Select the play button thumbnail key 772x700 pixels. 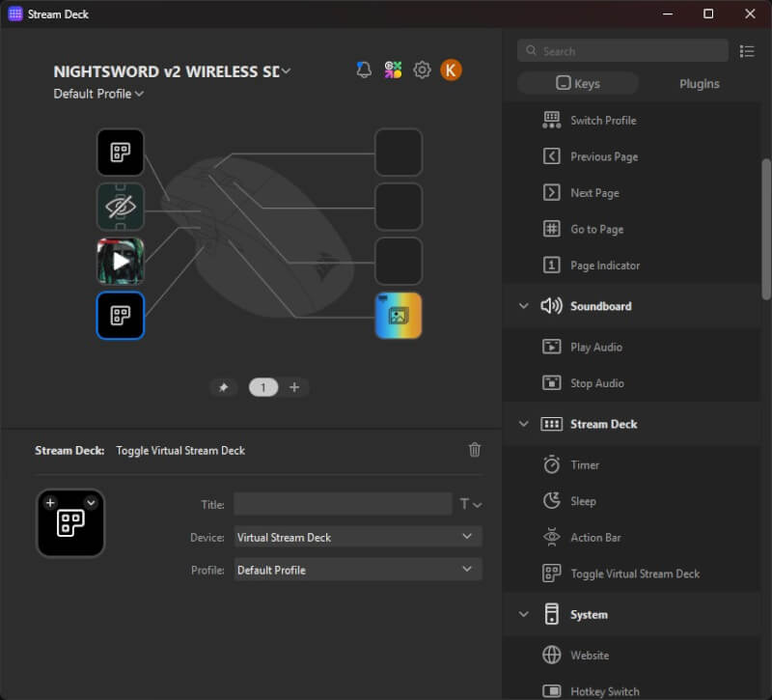(x=121, y=261)
